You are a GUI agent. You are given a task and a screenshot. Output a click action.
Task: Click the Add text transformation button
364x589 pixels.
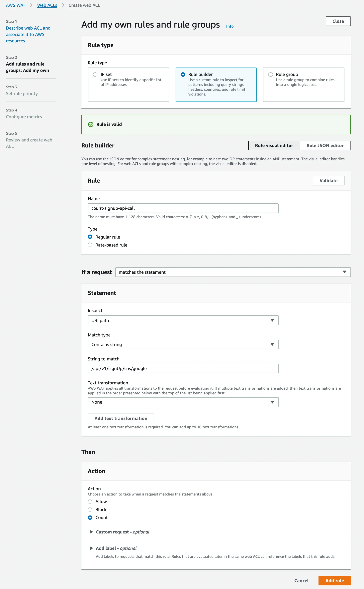click(x=121, y=418)
